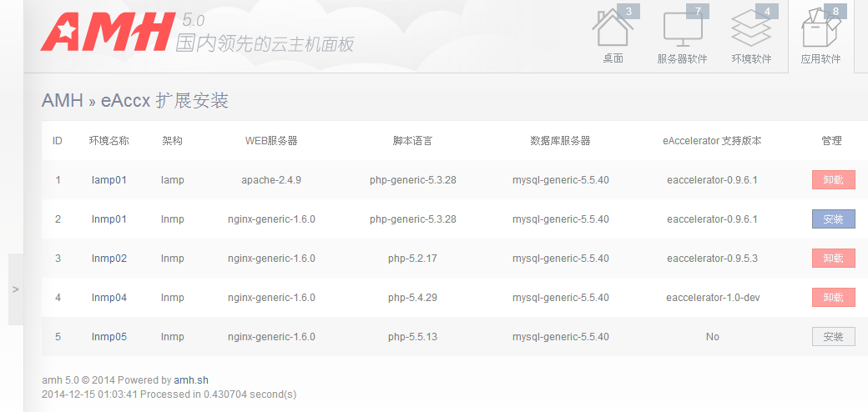This screenshot has height=412, width=868.
Task: Click the AMH breadcrumb link
Action: click(63, 101)
